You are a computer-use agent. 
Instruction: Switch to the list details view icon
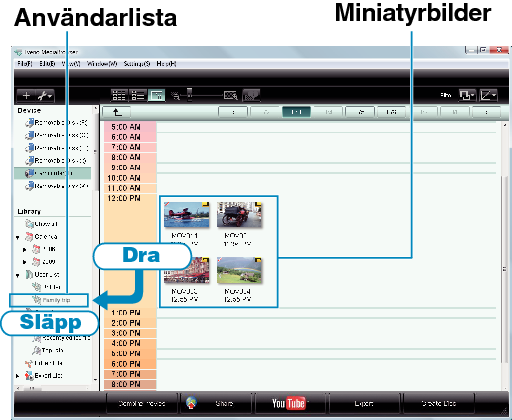pyautogui.click(x=138, y=95)
